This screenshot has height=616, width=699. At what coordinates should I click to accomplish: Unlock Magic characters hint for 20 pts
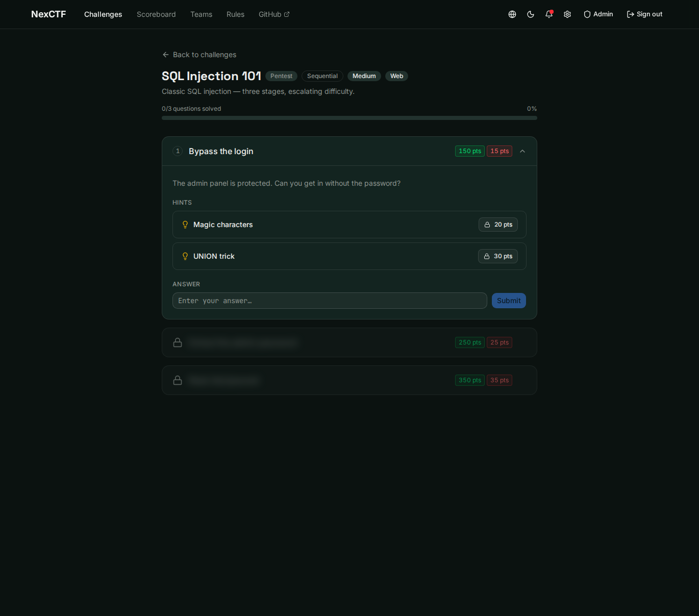click(x=498, y=225)
